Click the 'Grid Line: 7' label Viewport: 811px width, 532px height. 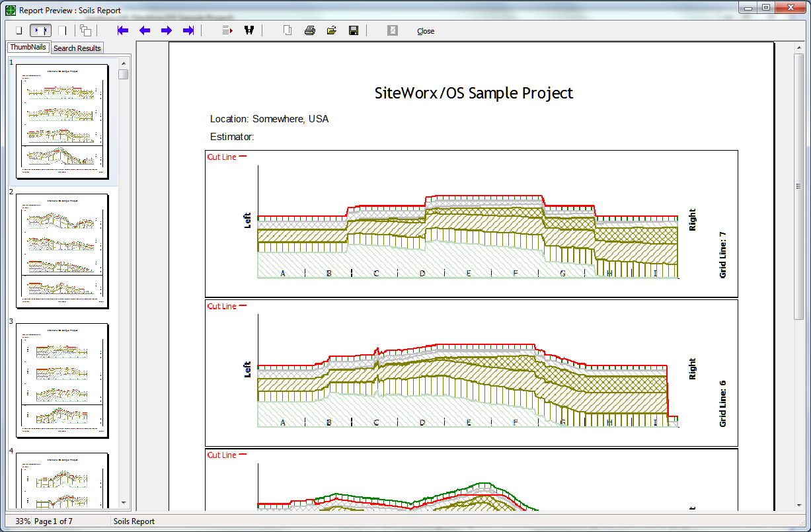coord(723,254)
